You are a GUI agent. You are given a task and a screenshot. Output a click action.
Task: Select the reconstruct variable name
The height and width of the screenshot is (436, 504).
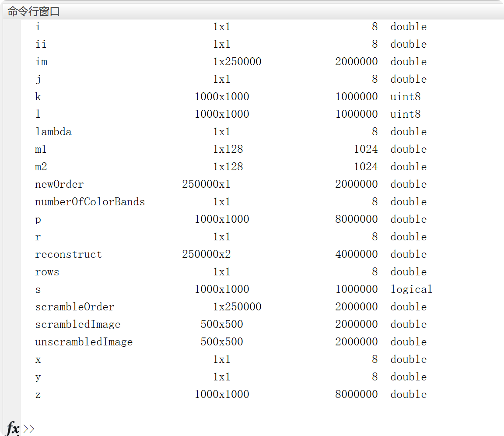(x=68, y=254)
